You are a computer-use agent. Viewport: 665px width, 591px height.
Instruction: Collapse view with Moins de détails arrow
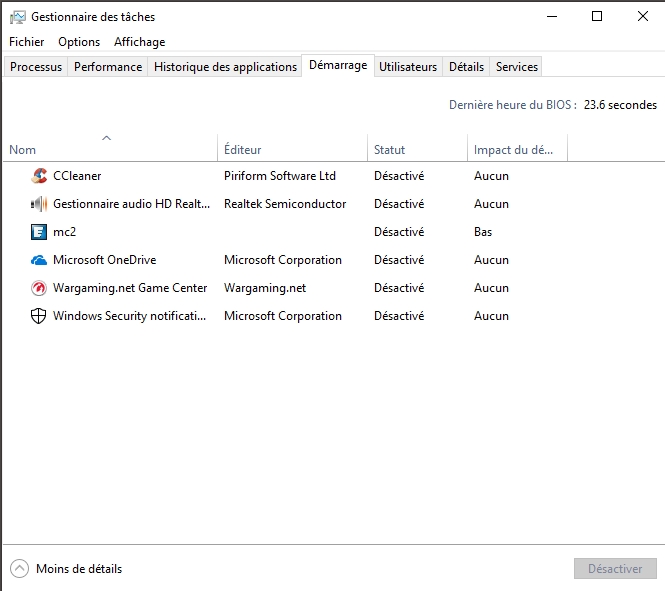[x=20, y=569]
